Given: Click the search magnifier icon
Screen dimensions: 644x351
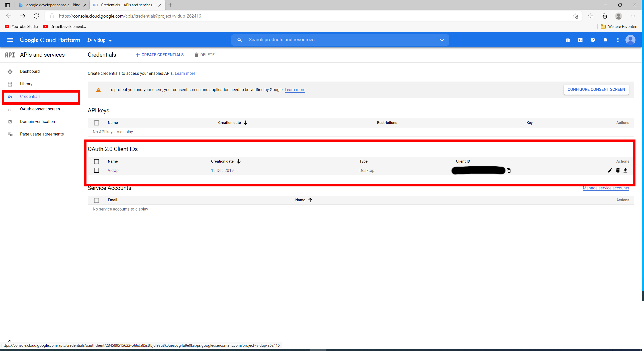Looking at the screenshot, I should pyautogui.click(x=239, y=40).
